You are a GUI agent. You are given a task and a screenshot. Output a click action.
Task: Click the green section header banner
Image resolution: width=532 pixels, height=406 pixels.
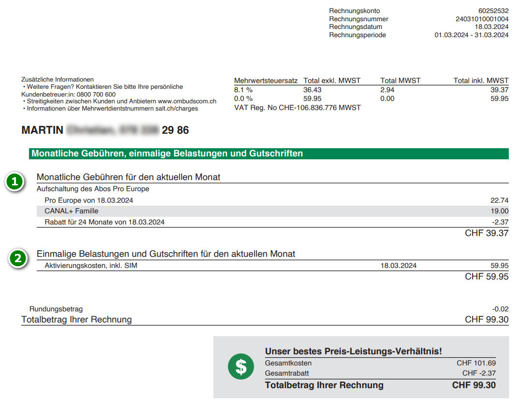coord(268,154)
